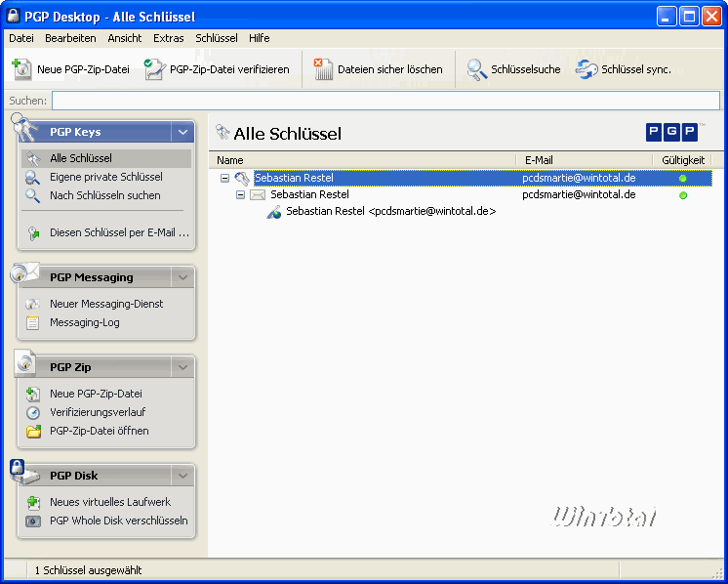The height and width of the screenshot is (584, 728).
Task: Open the Hilfe menu
Action: [259, 38]
